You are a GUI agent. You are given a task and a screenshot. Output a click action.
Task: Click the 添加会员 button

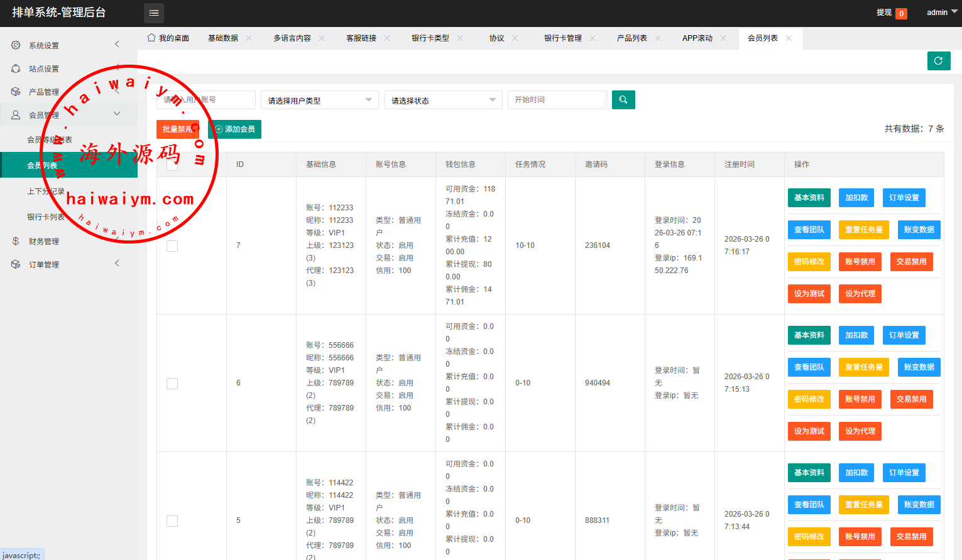[x=234, y=129]
